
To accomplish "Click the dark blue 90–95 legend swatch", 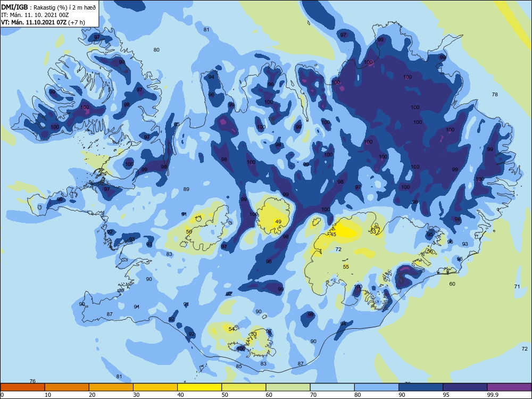I will pyautogui.click(x=421, y=387).
